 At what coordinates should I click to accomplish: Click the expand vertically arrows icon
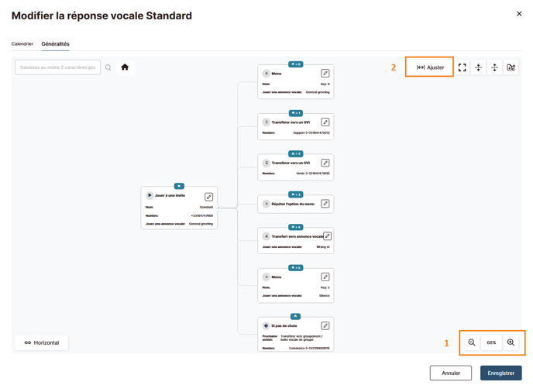pos(494,67)
